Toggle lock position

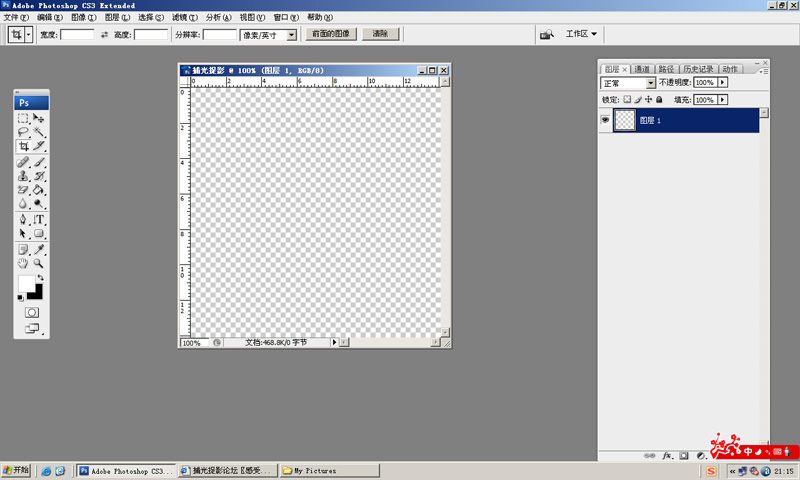(x=648, y=99)
